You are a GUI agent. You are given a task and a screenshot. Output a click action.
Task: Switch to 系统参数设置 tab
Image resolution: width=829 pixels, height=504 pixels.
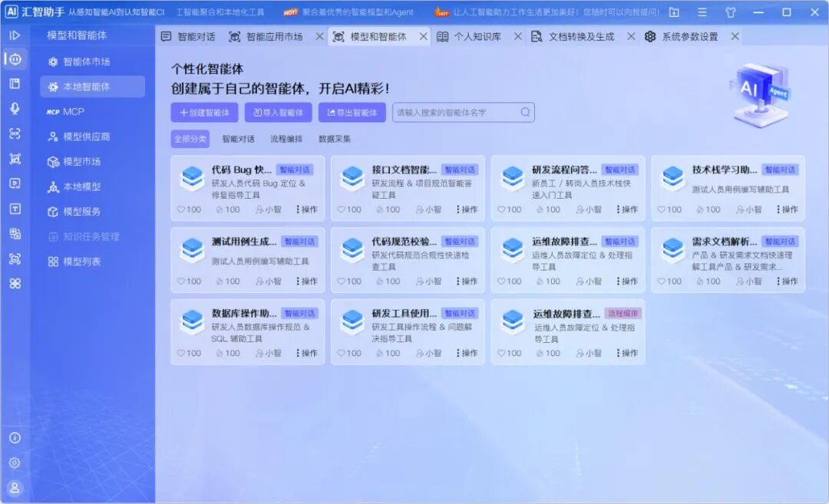click(x=682, y=37)
